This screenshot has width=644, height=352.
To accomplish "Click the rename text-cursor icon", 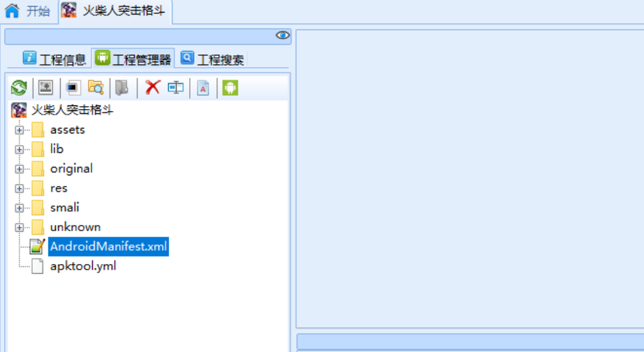I will [175, 87].
